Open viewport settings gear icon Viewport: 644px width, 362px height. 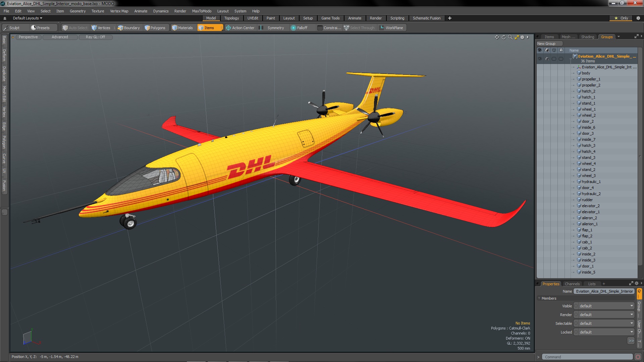[x=522, y=37]
